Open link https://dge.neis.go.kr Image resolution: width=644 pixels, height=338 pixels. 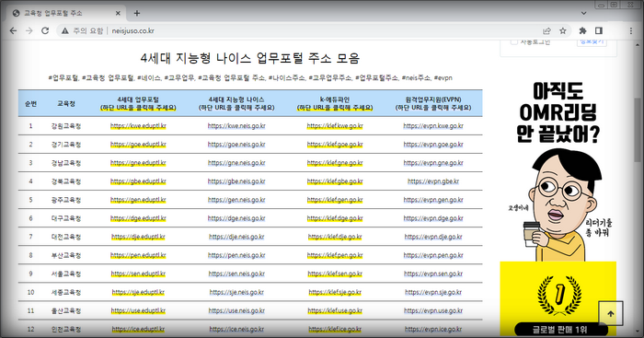point(236,218)
